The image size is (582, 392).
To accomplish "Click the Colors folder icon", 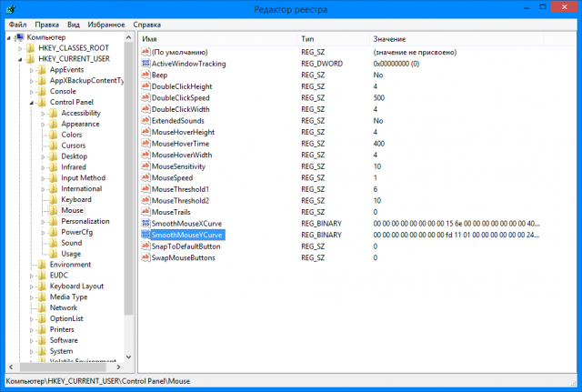I will coord(54,135).
